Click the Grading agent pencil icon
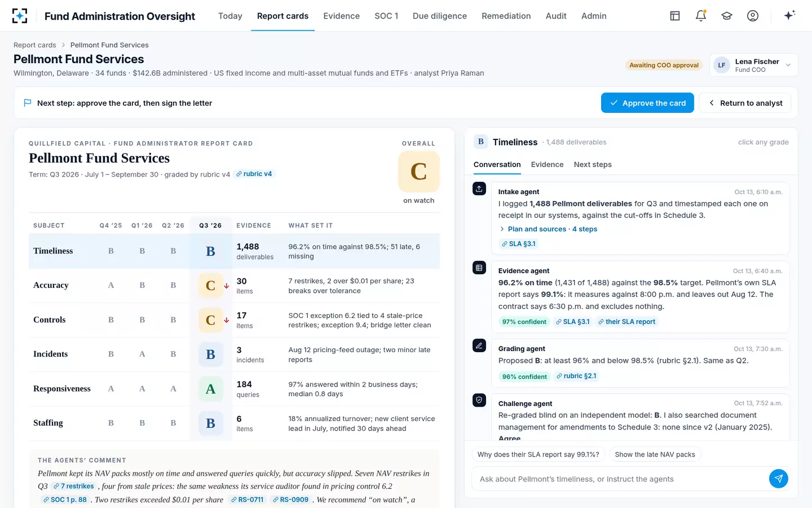812x508 pixels. point(479,345)
